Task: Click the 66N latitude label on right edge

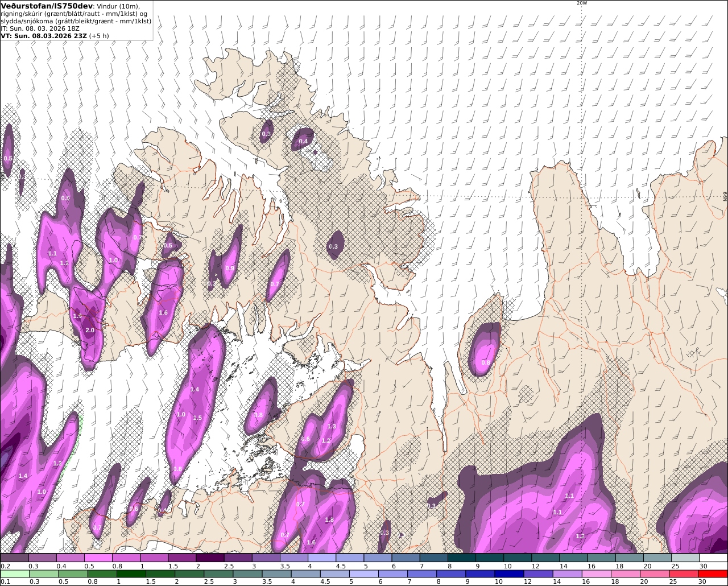Action: point(725,196)
